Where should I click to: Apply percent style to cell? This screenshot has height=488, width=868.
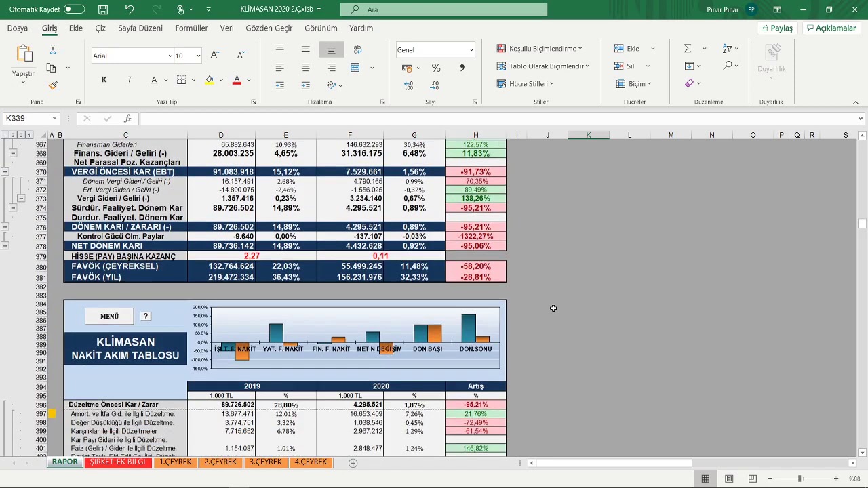[436, 68]
